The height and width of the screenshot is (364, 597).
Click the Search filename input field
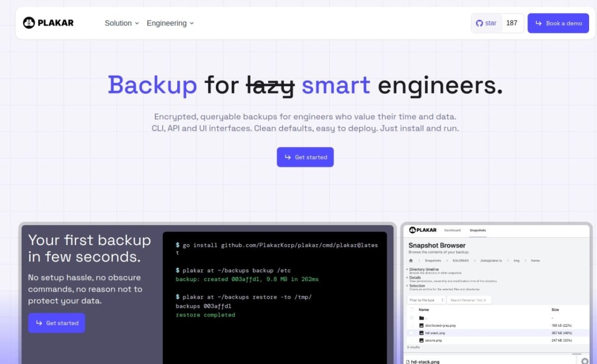[x=469, y=300]
